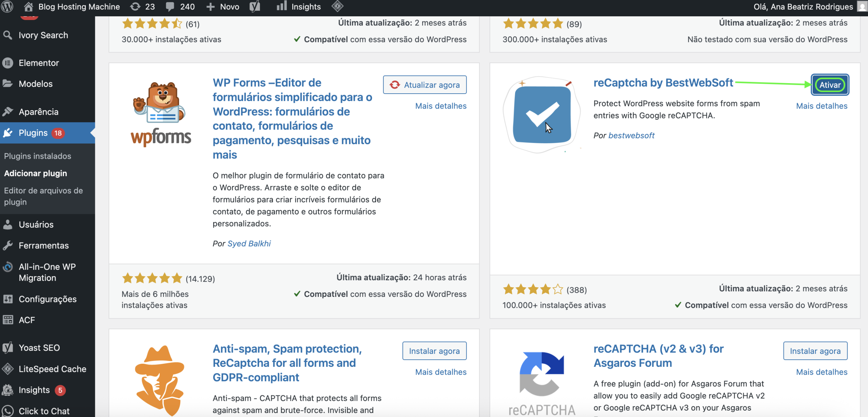
Task: Click the Modelos folder icon
Action: pyautogui.click(x=7, y=83)
